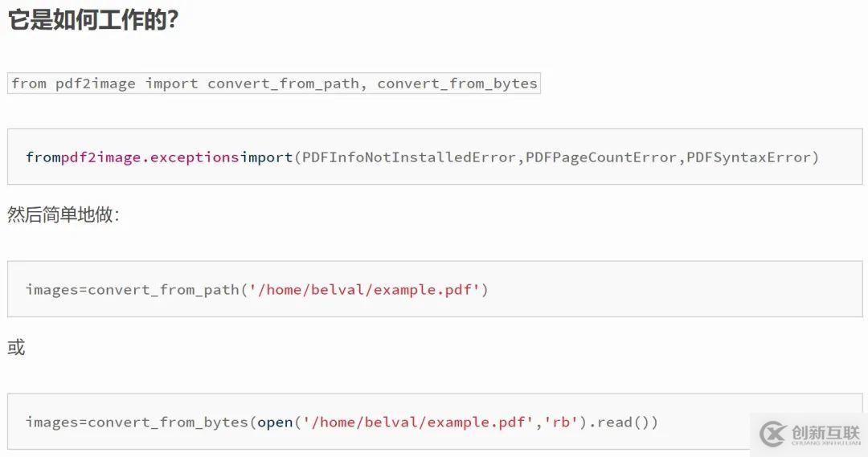
Task: Click PDFPageCountError in the code block
Action: [x=601, y=157]
